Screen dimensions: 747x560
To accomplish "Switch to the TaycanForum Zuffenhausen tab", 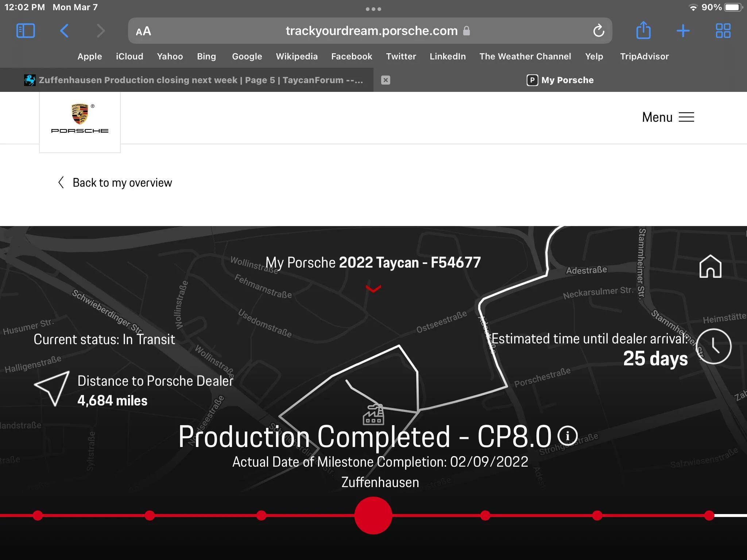I will coord(187,80).
